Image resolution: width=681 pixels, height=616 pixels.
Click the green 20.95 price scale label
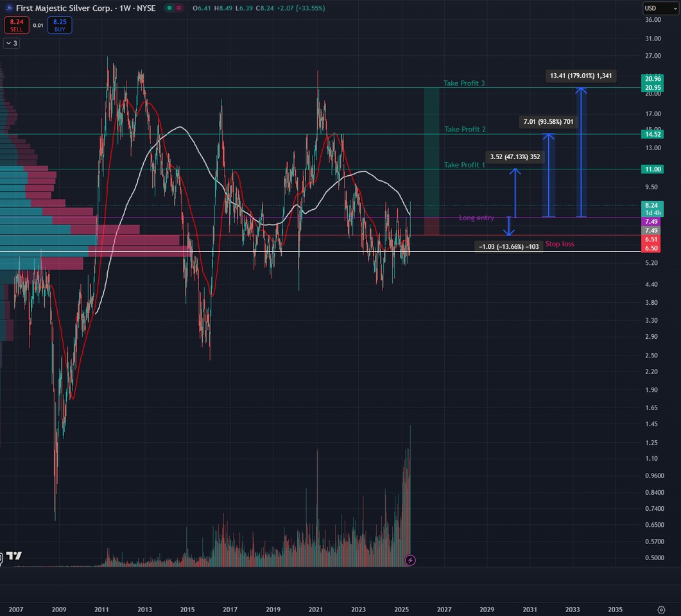[x=653, y=88]
